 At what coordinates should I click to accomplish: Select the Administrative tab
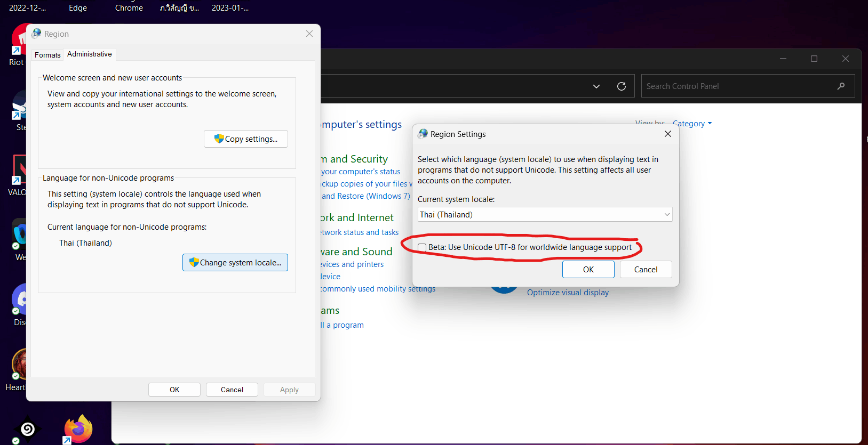[90, 54]
